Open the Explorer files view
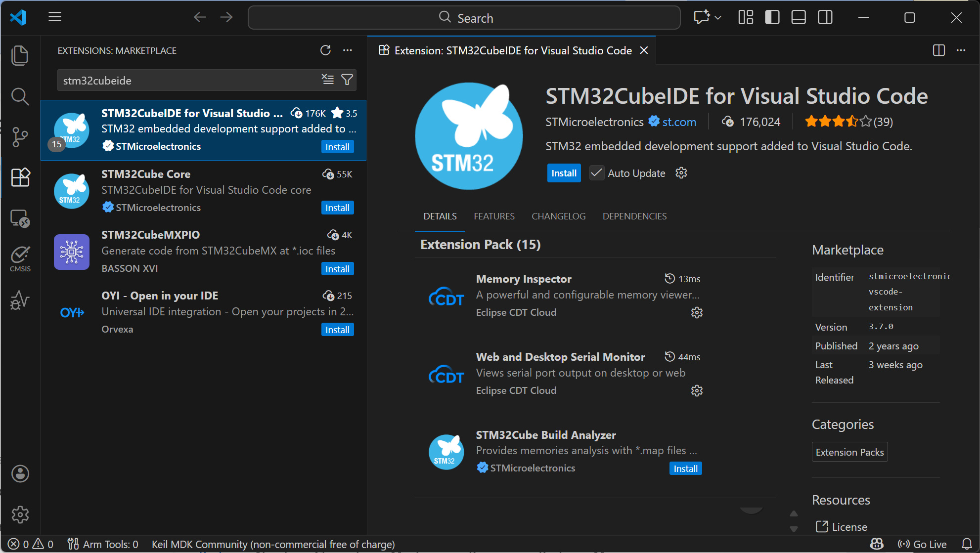Viewport: 980px width, 553px height. click(20, 55)
